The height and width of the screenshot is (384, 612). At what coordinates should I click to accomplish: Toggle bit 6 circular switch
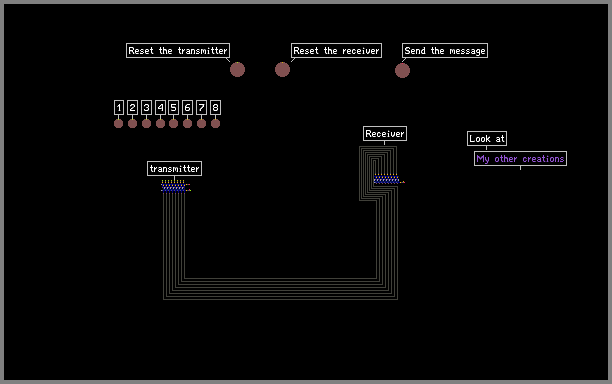pos(188,124)
